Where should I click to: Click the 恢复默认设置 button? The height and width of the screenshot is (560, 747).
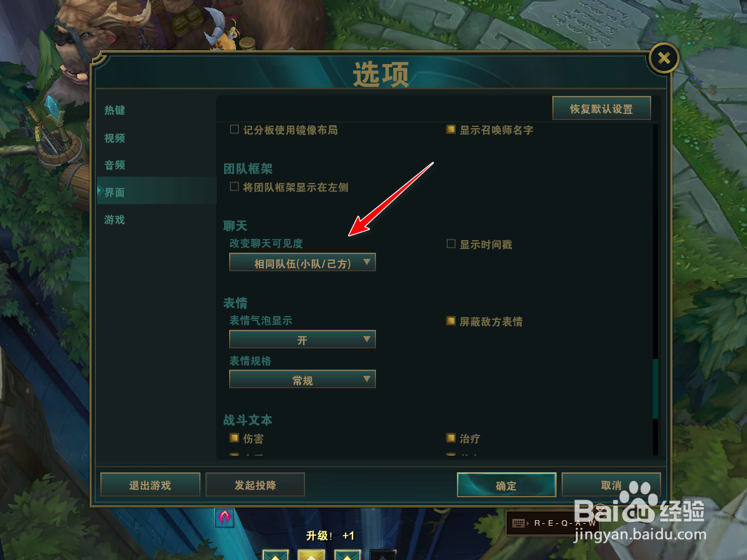(x=601, y=108)
